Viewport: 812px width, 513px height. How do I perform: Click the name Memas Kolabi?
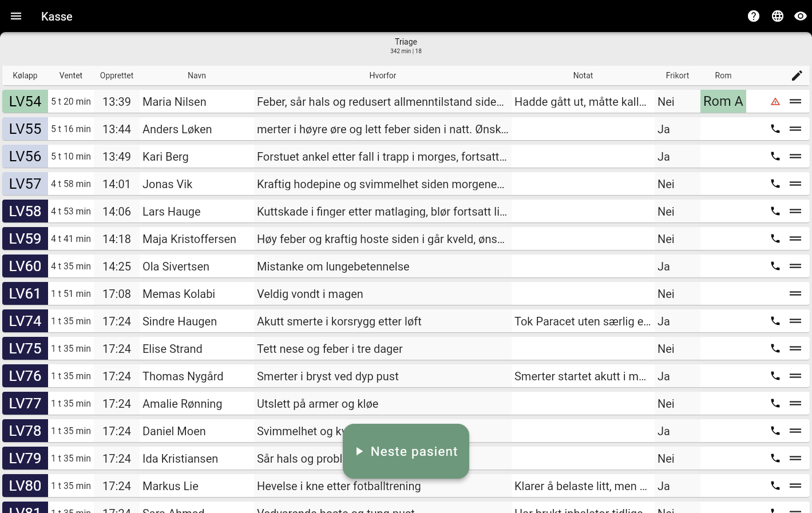coord(179,294)
